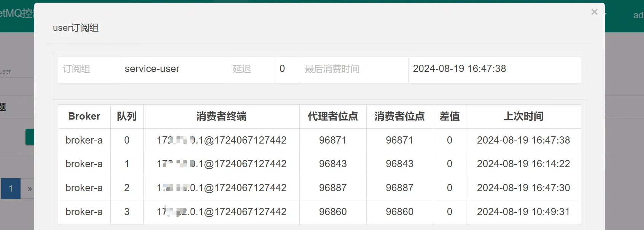Click the consumer terminal cell for queue 0
644x230 pixels.
click(221, 141)
